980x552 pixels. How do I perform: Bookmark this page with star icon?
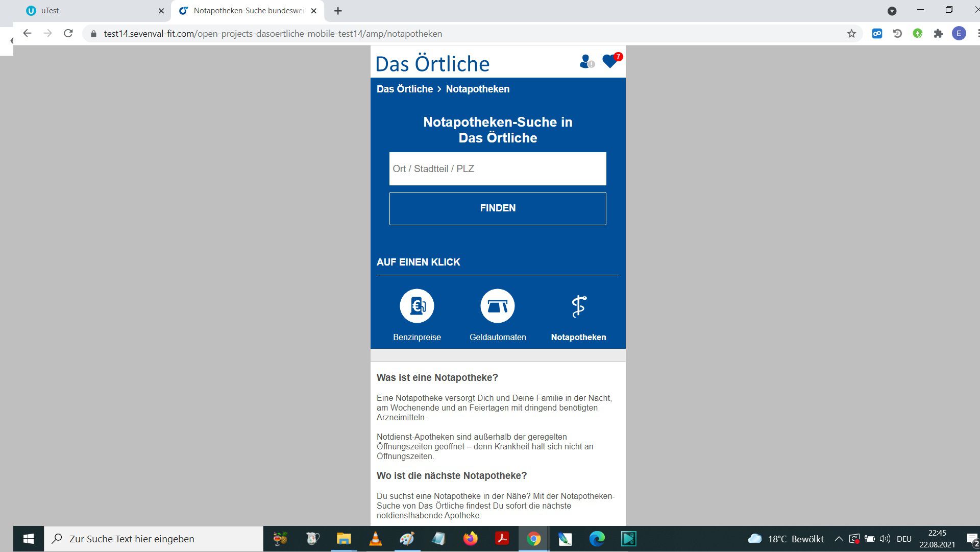(x=851, y=34)
